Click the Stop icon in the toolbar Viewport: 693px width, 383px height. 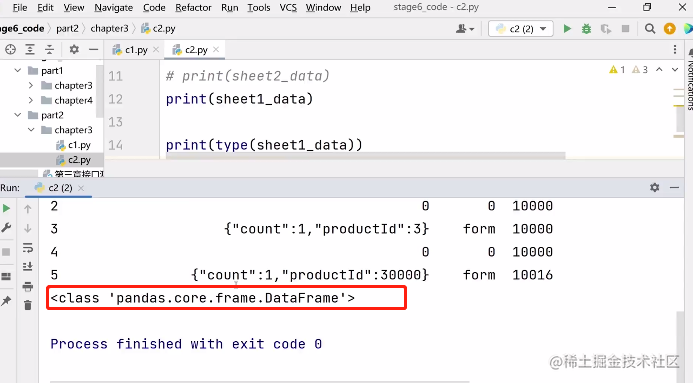(x=625, y=29)
